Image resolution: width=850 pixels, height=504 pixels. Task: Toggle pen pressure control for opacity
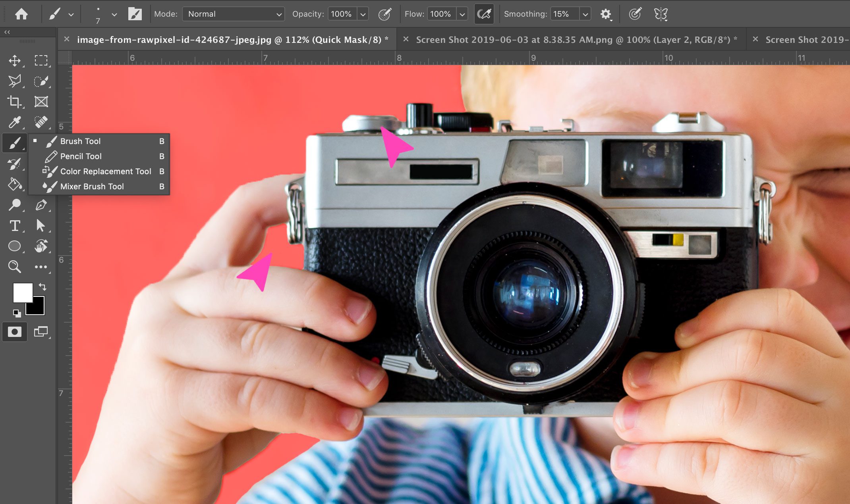pyautogui.click(x=385, y=13)
